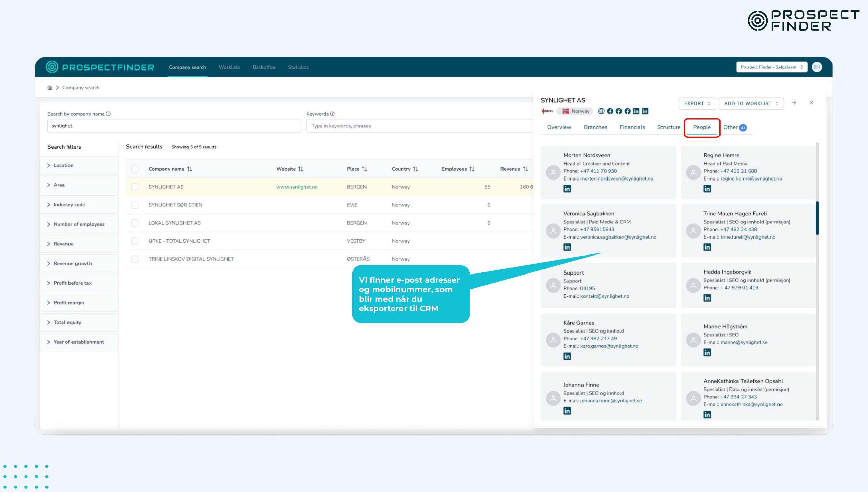Click the home icon in breadcrumb
The height and width of the screenshot is (492, 868).
click(x=50, y=88)
